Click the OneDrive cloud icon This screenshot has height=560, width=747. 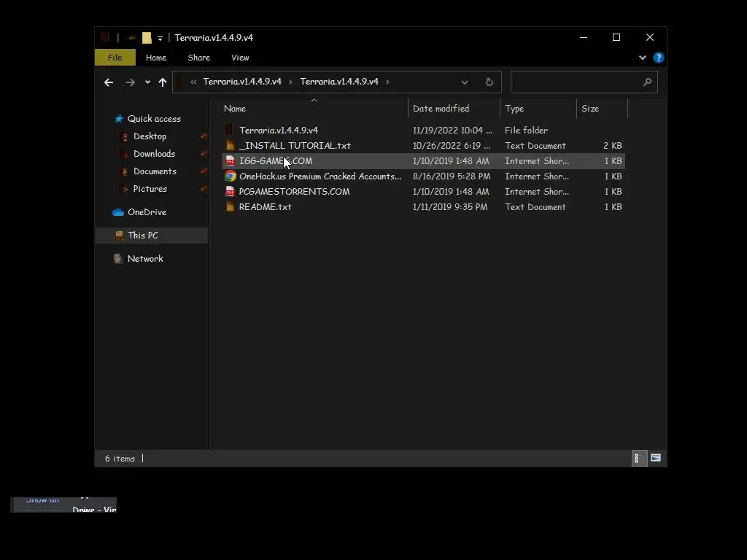(x=118, y=212)
